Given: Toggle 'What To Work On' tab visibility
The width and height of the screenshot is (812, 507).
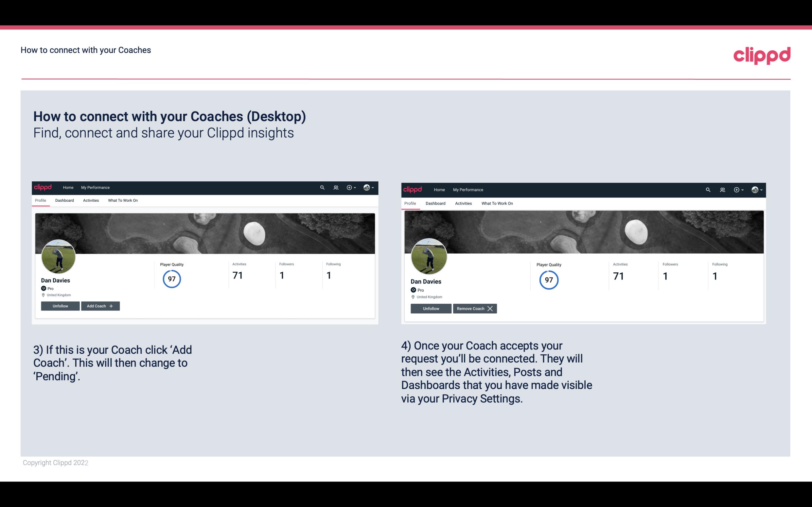Looking at the screenshot, I should pos(123,200).
